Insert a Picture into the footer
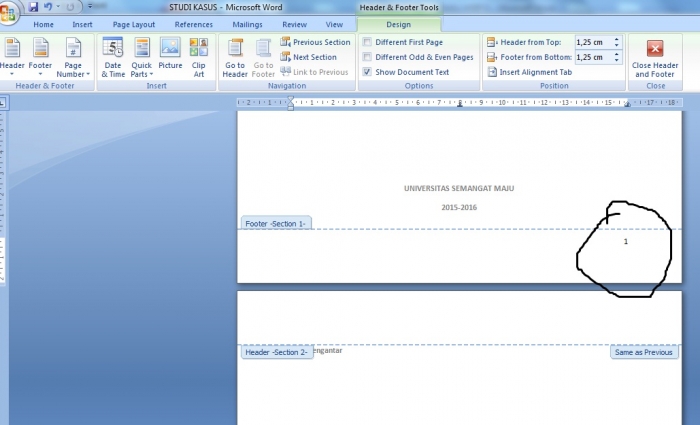Image resolution: width=700 pixels, height=425 pixels. pyautogui.click(x=170, y=57)
